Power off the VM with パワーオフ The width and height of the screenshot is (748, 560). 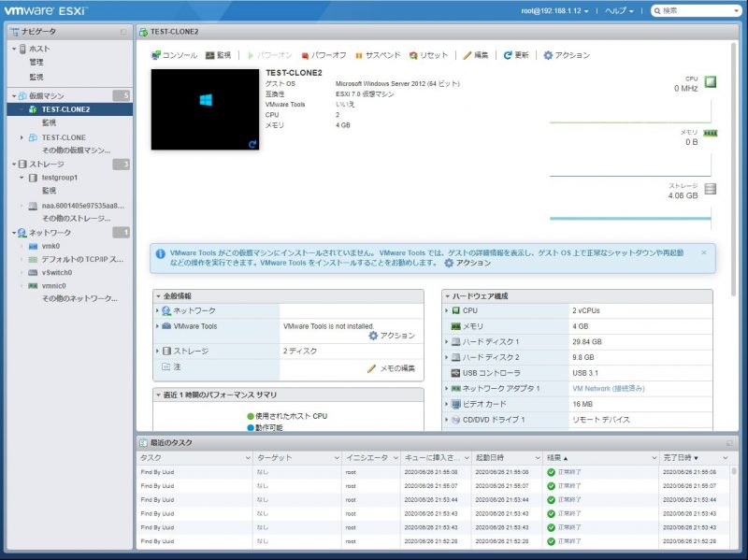[324, 55]
